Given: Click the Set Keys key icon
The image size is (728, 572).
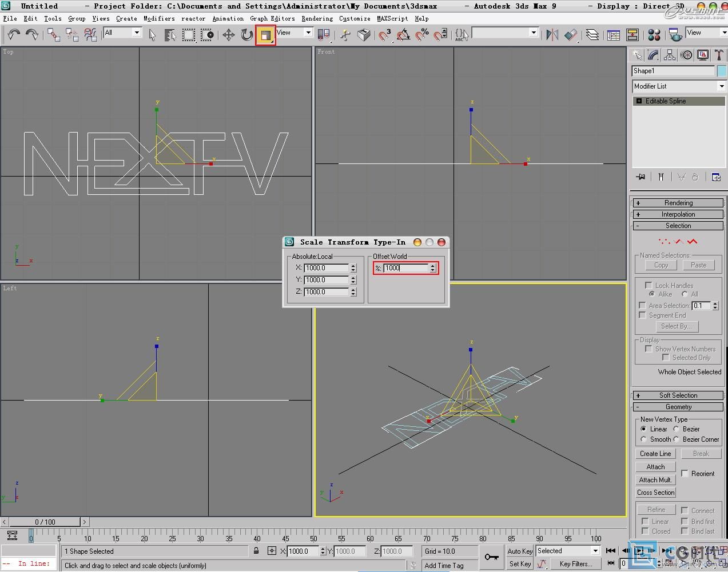Looking at the screenshot, I should click(x=491, y=557).
